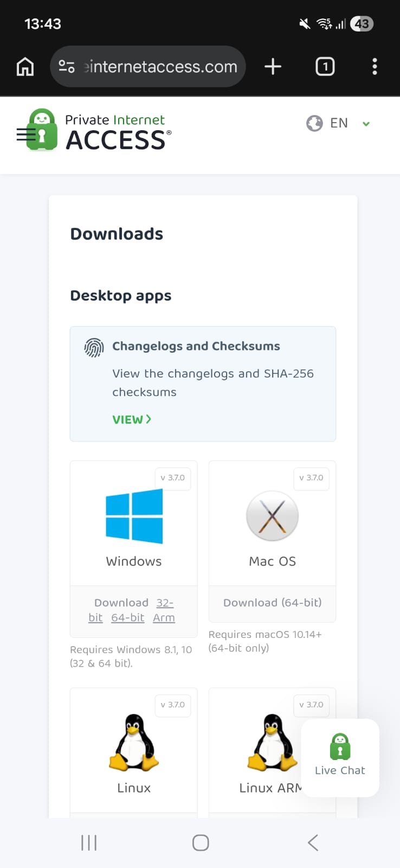Image resolution: width=400 pixels, height=868 pixels.
Task: Tap the Windows logo icon
Action: pos(134,516)
